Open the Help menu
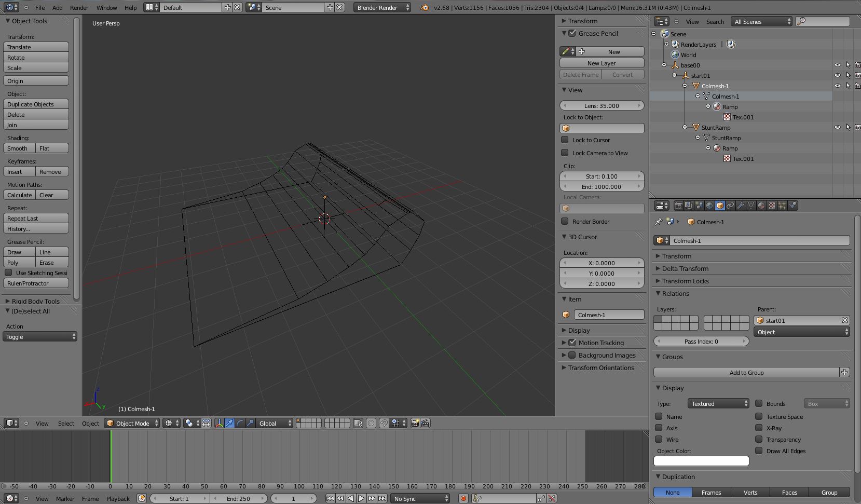This screenshot has width=861, height=504. tap(130, 8)
